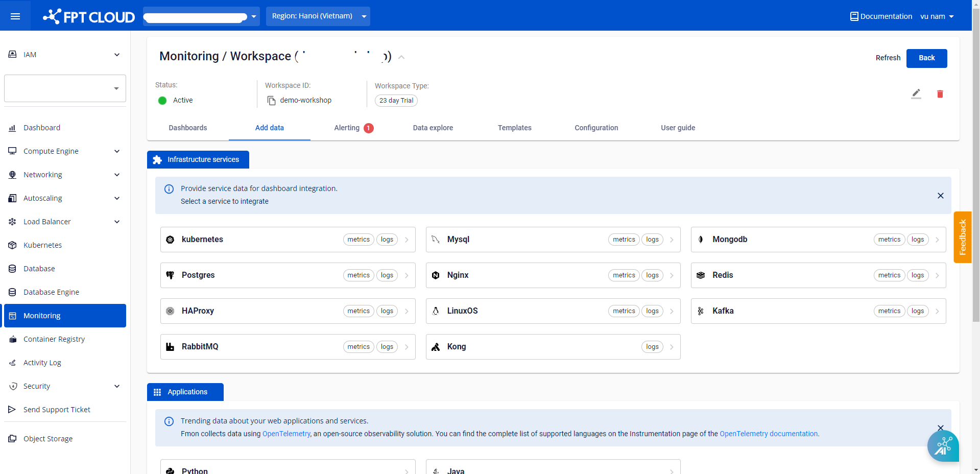The height and width of the screenshot is (474, 980).
Task: Click the hamburger menu icon
Action: click(15, 16)
